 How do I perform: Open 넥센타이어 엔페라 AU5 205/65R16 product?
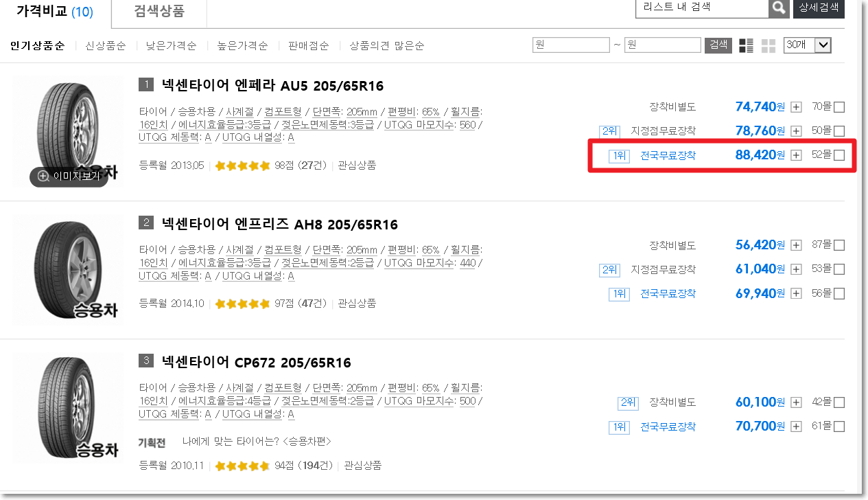point(272,86)
